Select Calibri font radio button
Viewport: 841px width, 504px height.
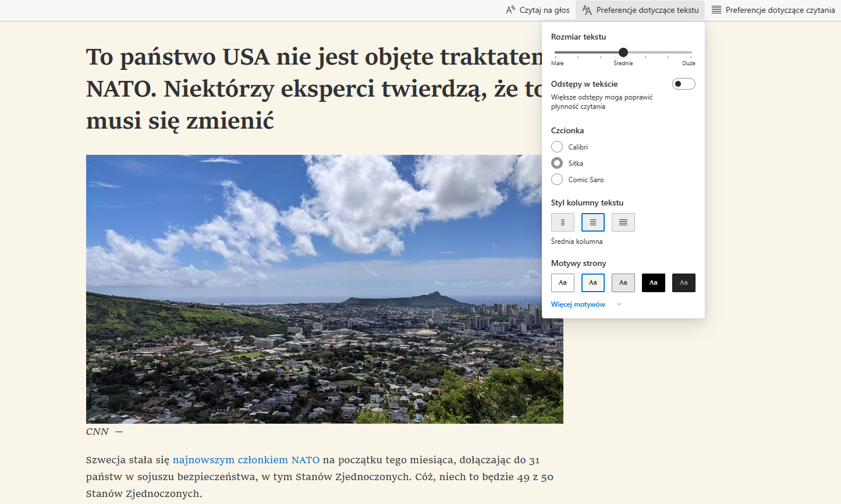(557, 147)
